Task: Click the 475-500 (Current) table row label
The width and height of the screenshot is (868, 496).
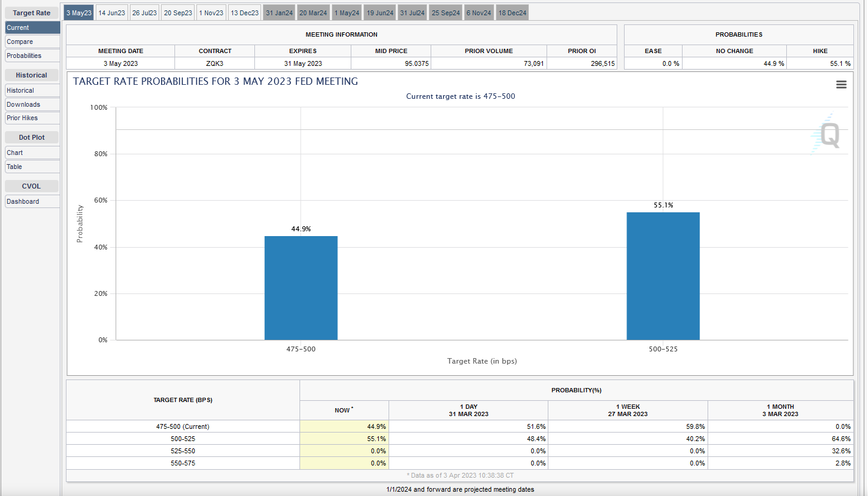Action: (x=183, y=426)
